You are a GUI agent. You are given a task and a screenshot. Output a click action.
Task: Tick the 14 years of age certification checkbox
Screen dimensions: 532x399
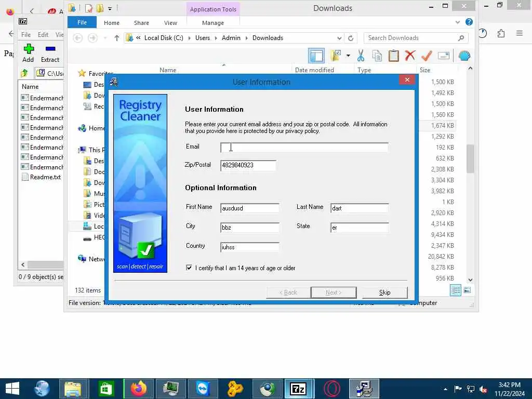point(189,268)
